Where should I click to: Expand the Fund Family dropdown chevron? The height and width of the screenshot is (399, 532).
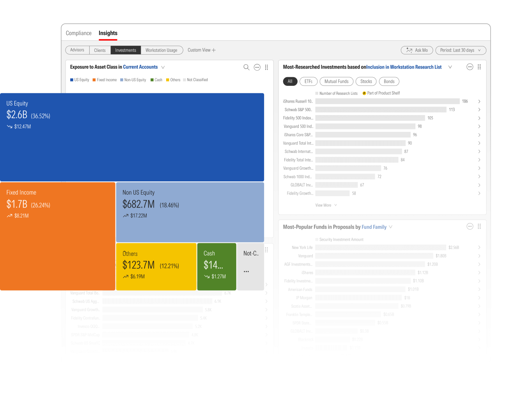390,227
